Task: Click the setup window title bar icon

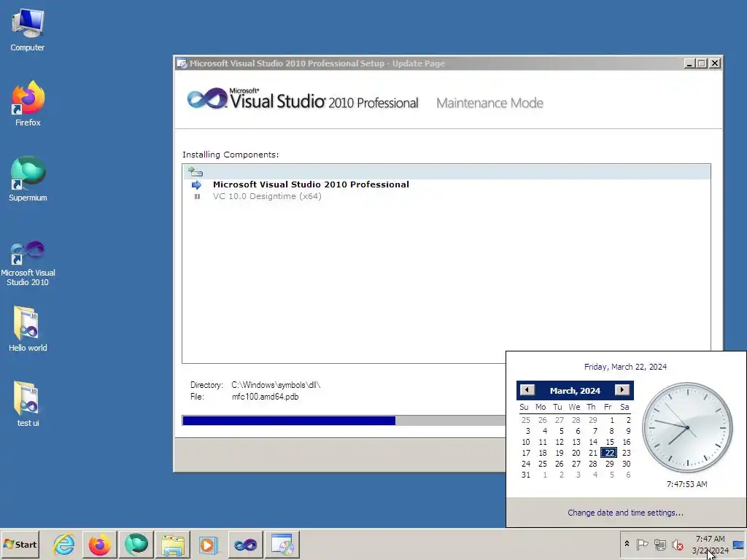Action: pos(182,63)
